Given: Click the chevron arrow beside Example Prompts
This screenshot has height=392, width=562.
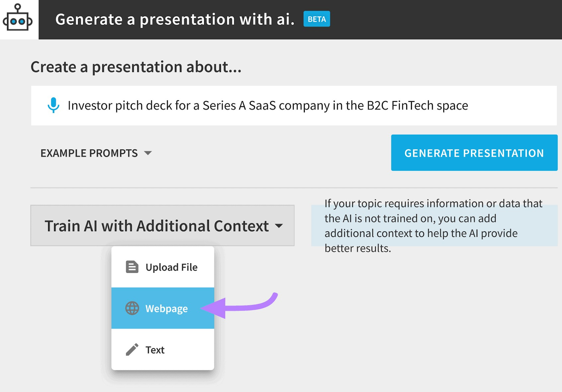Looking at the screenshot, I should [x=148, y=153].
